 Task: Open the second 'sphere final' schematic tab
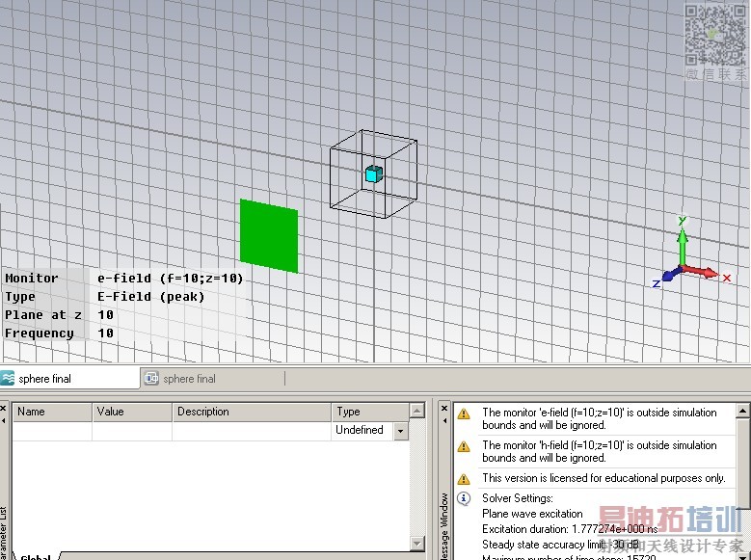tap(212, 379)
